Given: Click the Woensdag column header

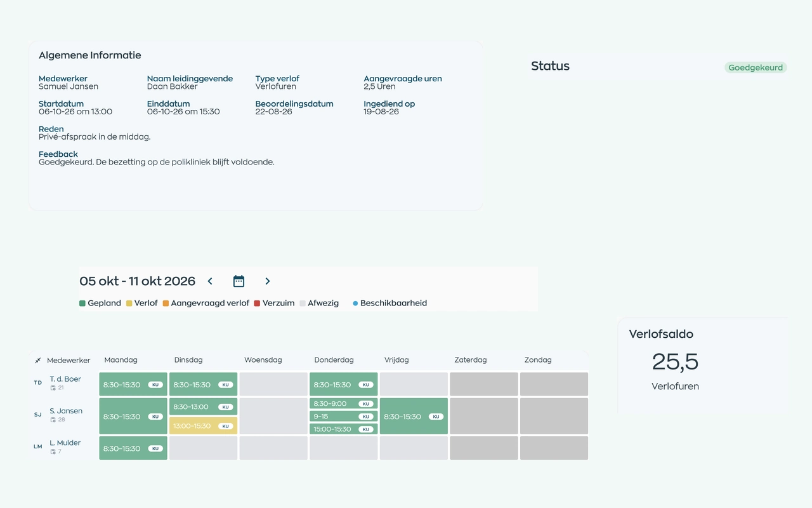Looking at the screenshot, I should [263, 360].
